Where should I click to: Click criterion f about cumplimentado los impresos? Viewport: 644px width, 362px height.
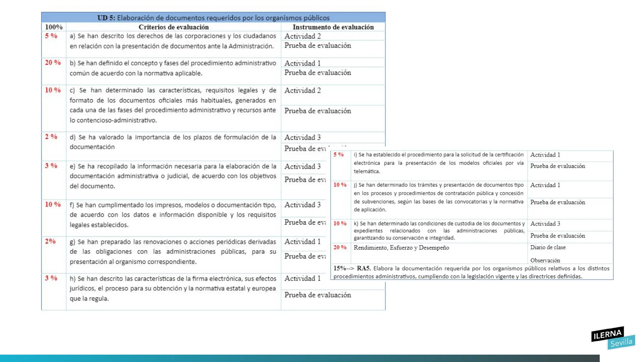(173, 215)
